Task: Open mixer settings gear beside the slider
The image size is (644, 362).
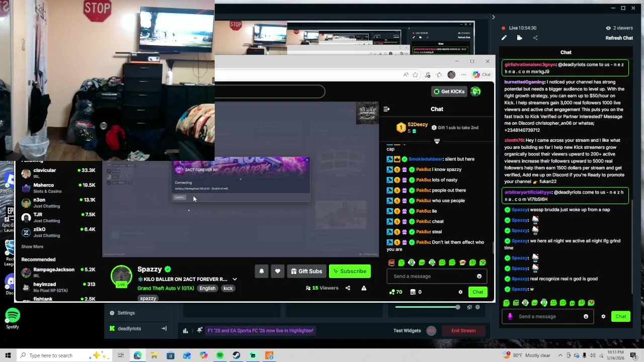Action: pos(477,307)
